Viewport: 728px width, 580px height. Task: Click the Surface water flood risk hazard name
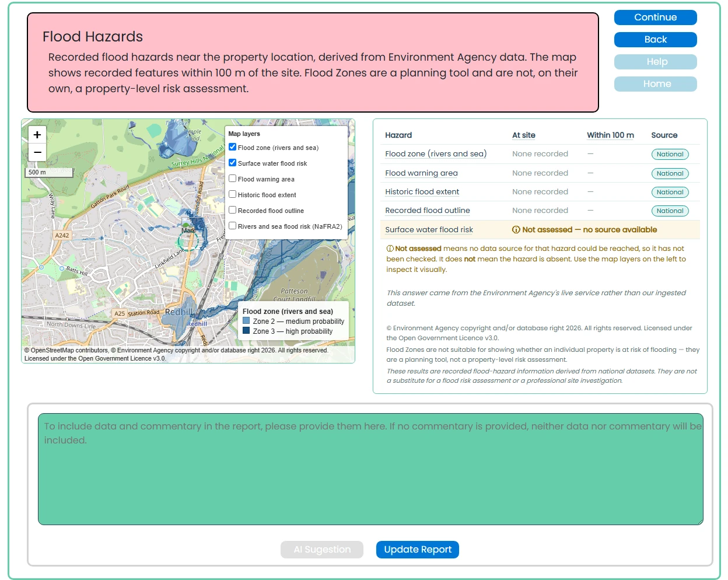[429, 230]
